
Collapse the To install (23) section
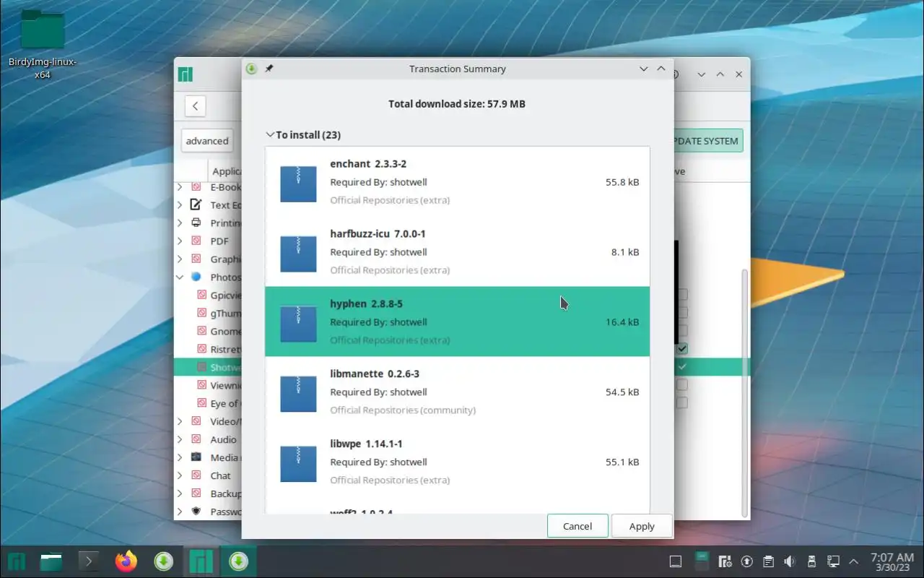click(270, 135)
